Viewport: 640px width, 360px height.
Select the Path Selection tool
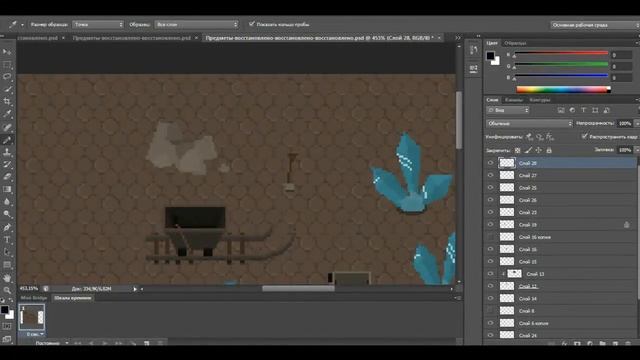tap(7, 252)
